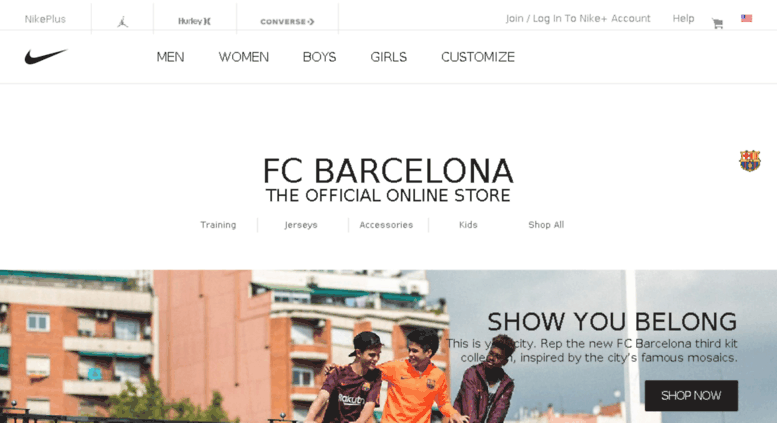Expand the BOYS category menu

coord(320,57)
